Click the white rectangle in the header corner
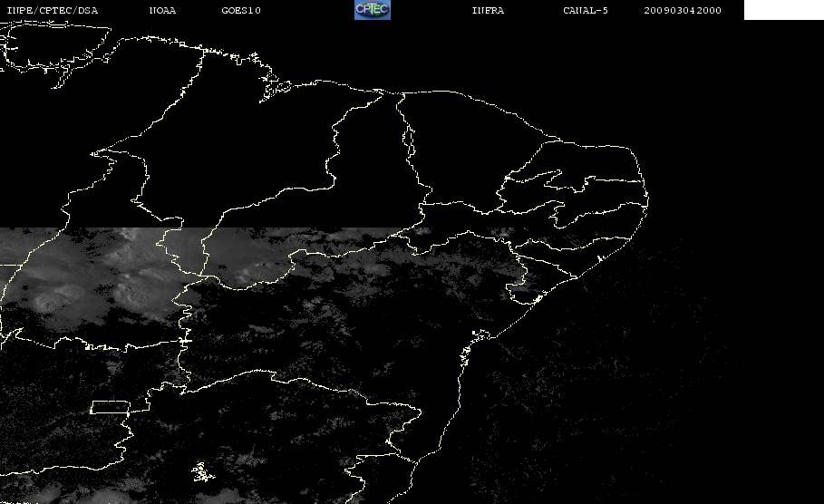Image resolution: width=824 pixels, height=504 pixels. pyautogui.click(x=784, y=10)
